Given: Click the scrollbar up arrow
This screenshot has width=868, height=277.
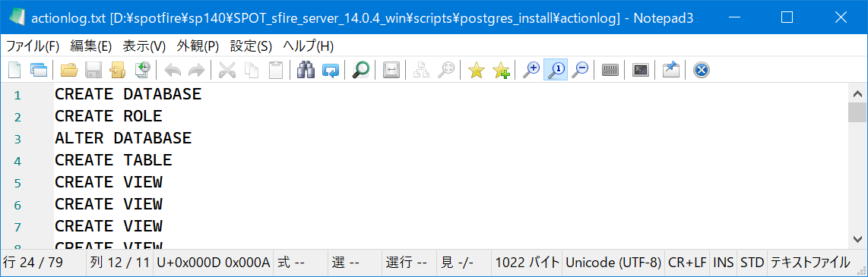Looking at the screenshot, I should click(x=857, y=93).
